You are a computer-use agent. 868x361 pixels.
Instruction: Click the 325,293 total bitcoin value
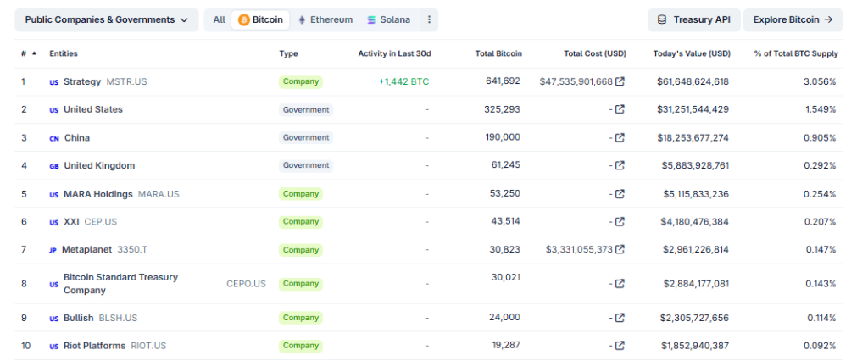pos(503,109)
